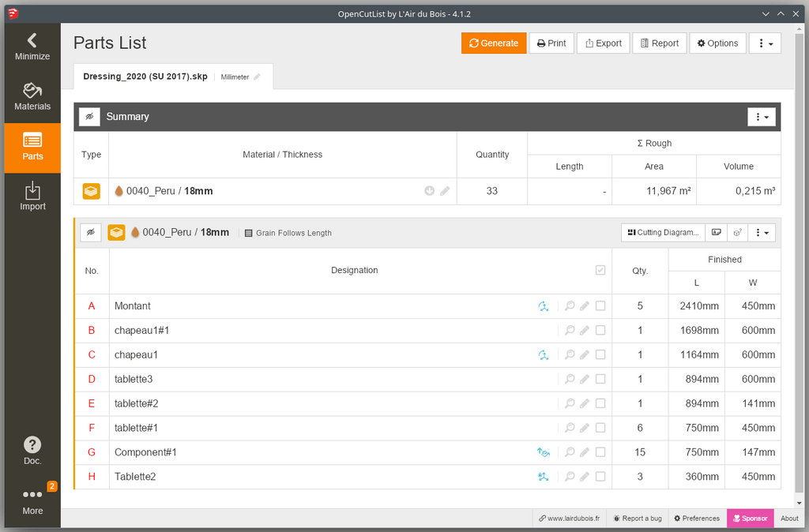
Task: Click the axes icon on Tablette2 row
Action: click(x=544, y=477)
